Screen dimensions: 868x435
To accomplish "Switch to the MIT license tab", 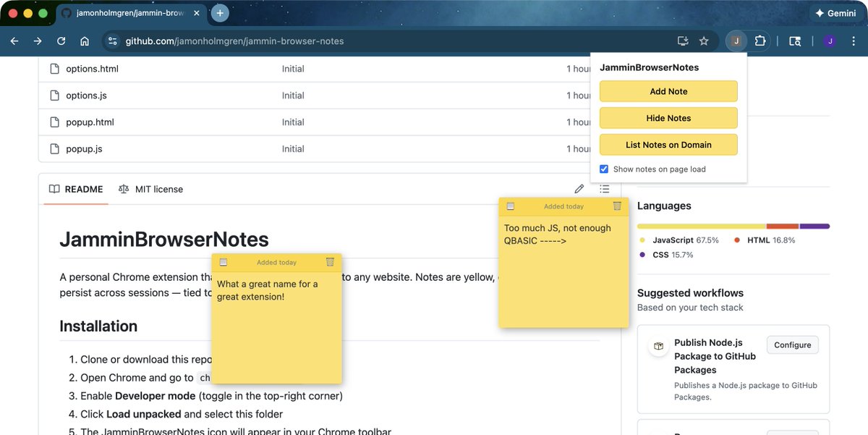I will click(150, 189).
